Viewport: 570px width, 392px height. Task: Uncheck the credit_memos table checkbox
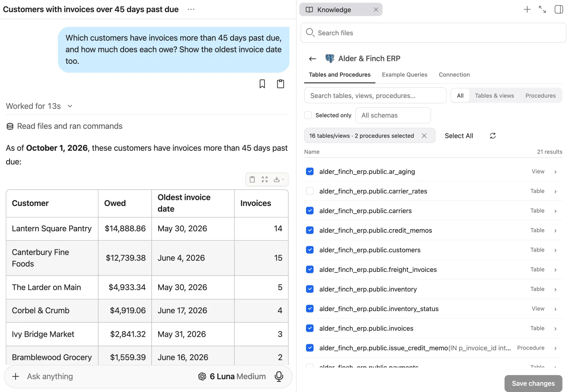point(310,230)
